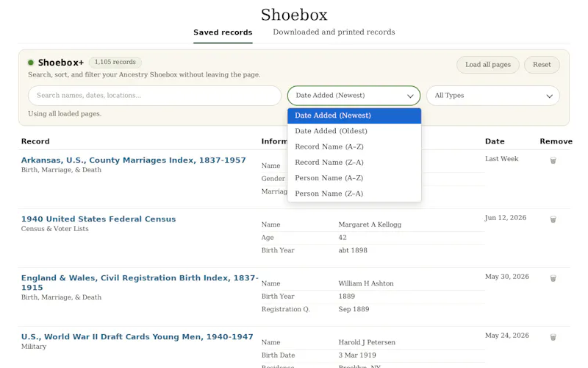
Task: Click the Date column header
Action: pos(495,141)
